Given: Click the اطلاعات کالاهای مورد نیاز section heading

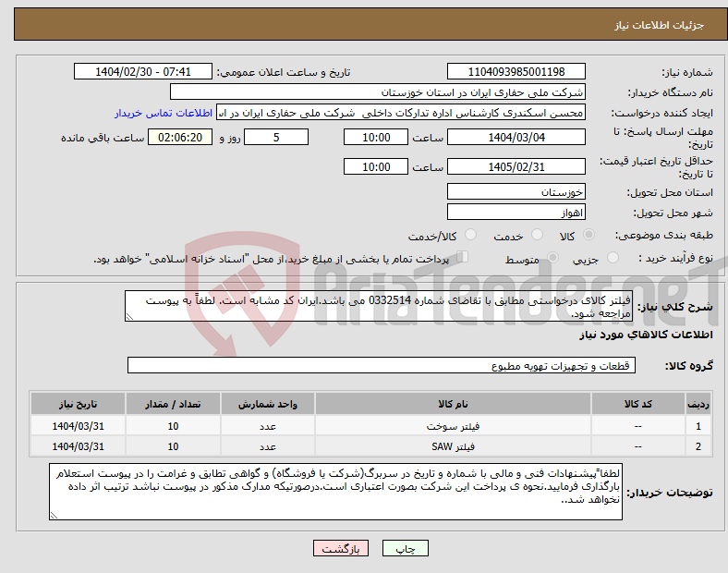Looking at the screenshot, I should click(646, 335).
